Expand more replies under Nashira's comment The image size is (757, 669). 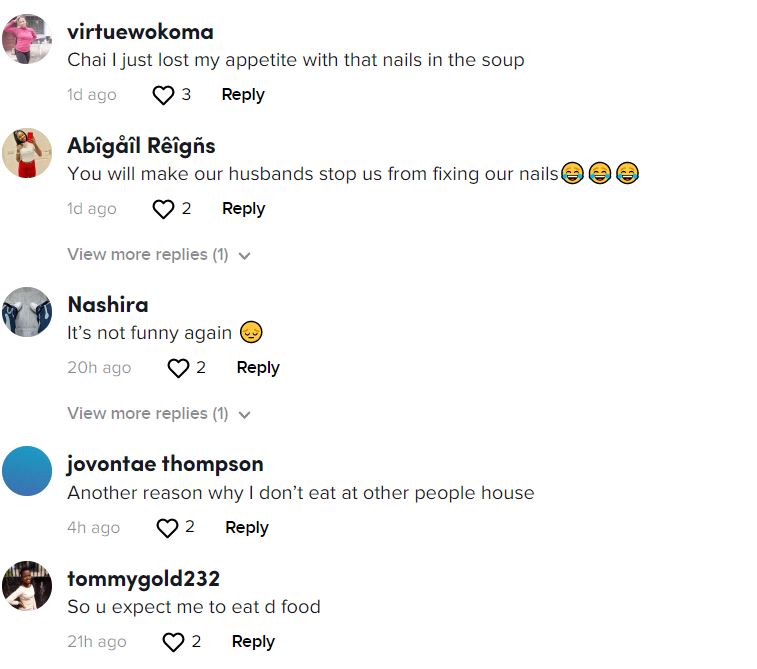point(158,414)
